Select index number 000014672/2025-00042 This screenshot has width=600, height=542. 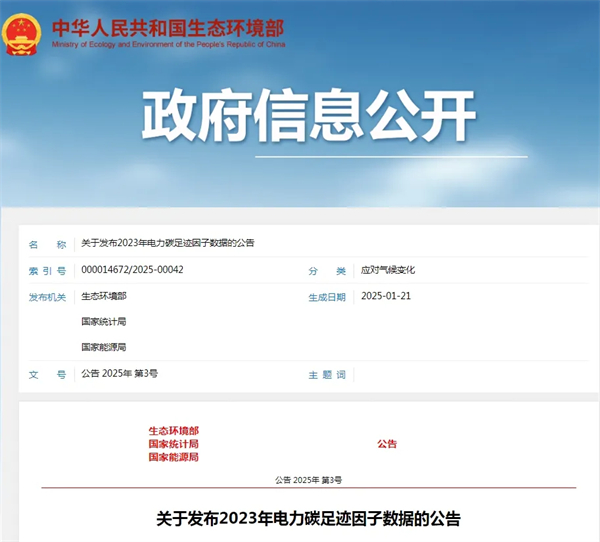point(132,270)
